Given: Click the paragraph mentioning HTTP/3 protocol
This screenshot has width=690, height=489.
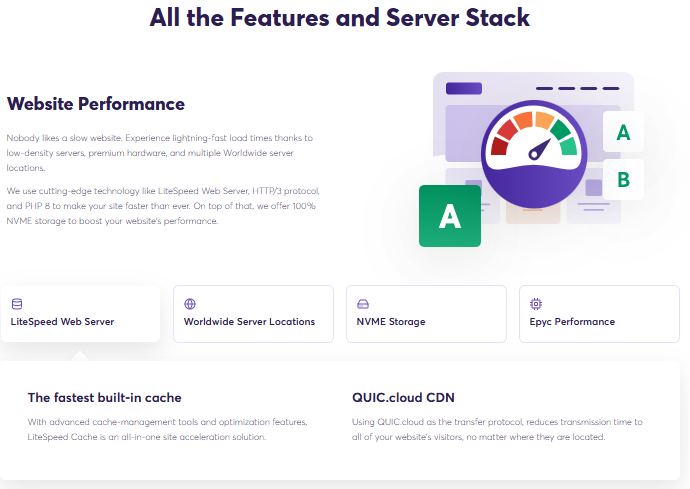Looking at the screenshot, I should 163,206.
